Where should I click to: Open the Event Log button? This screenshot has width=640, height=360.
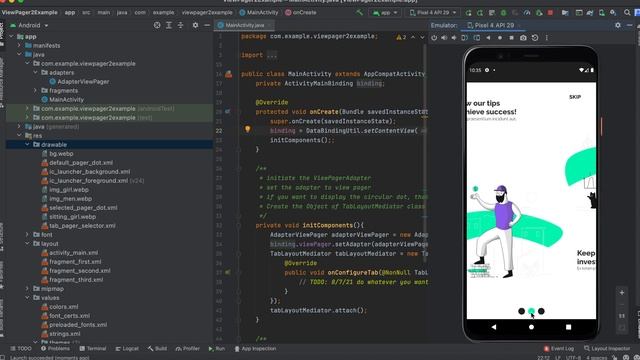coord(558,349)
